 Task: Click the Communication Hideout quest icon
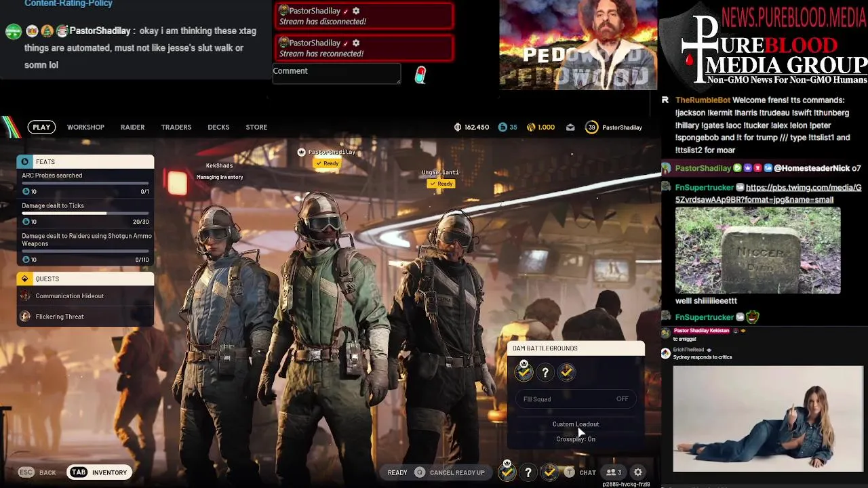25,296
